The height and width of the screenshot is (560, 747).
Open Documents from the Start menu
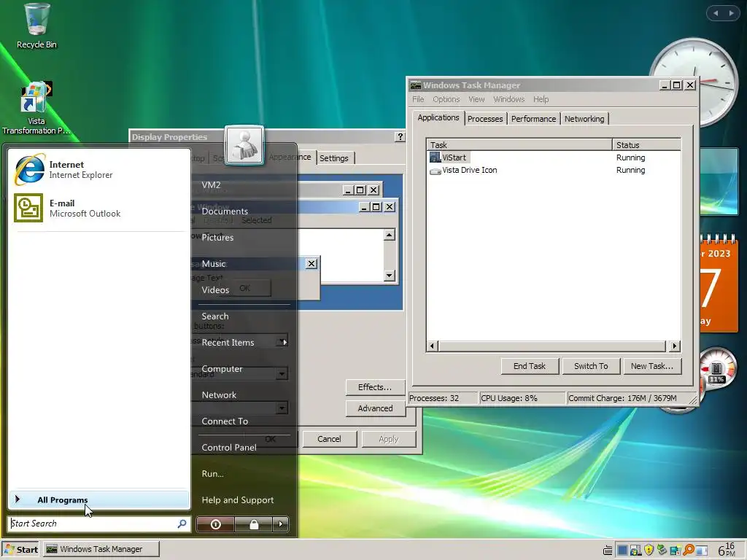(225, 211)
